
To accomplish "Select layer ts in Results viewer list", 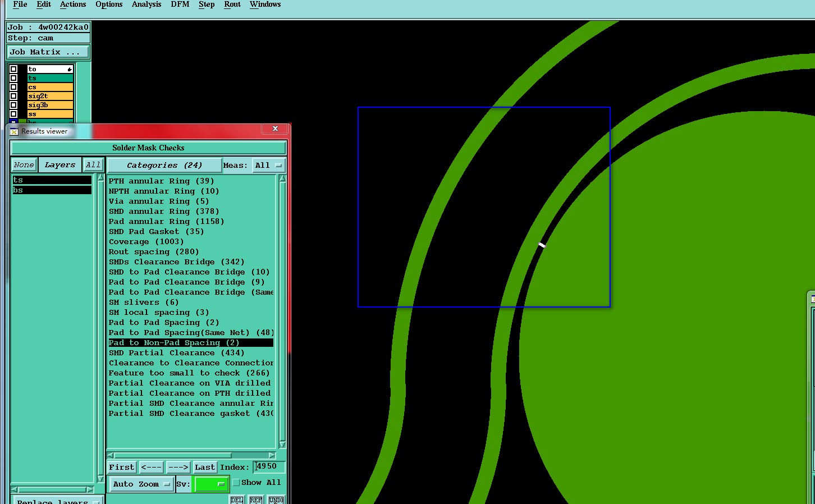I will 52,180.
